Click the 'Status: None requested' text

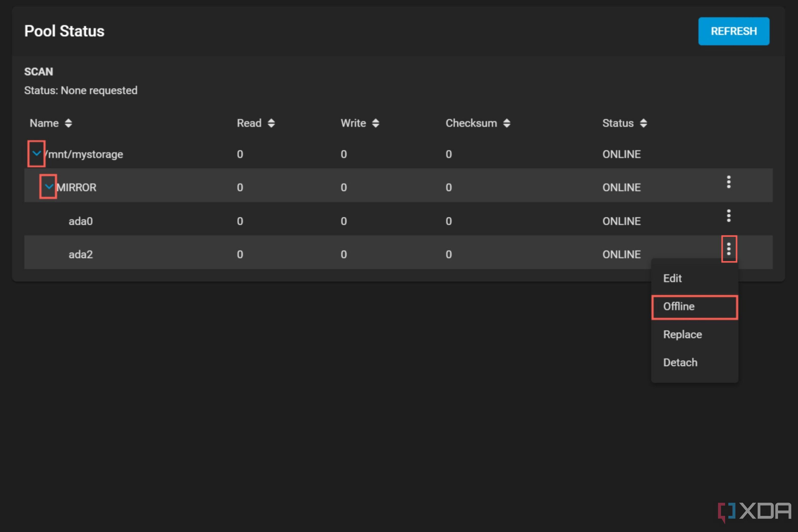[81, 91]
